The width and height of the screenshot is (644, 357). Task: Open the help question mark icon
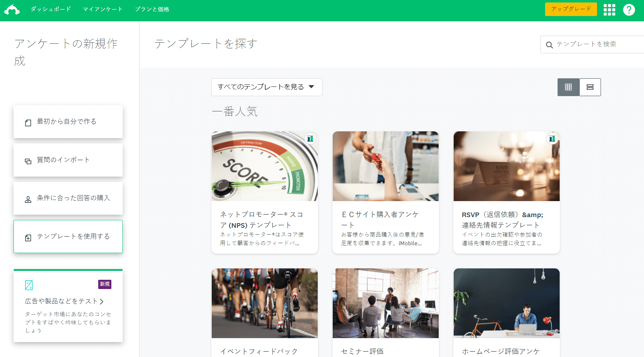tap(629, 10)
